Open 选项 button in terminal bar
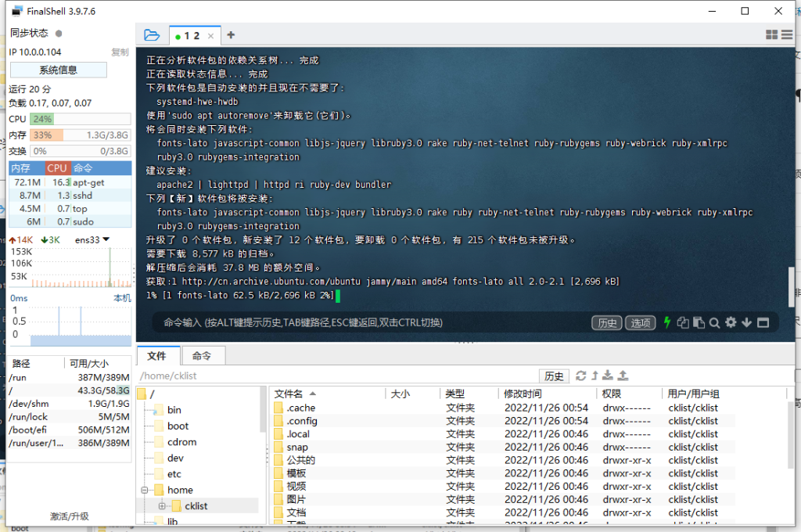Viewport: 801px width, 532px height. pyautogui.click(x=641, y=323)
